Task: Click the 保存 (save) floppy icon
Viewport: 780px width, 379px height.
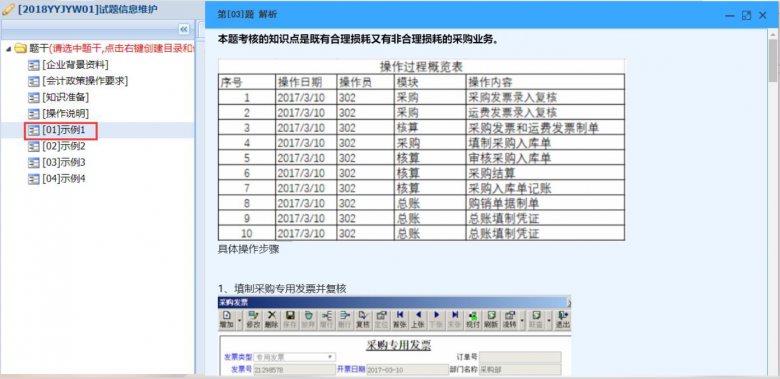Action: 290,319
